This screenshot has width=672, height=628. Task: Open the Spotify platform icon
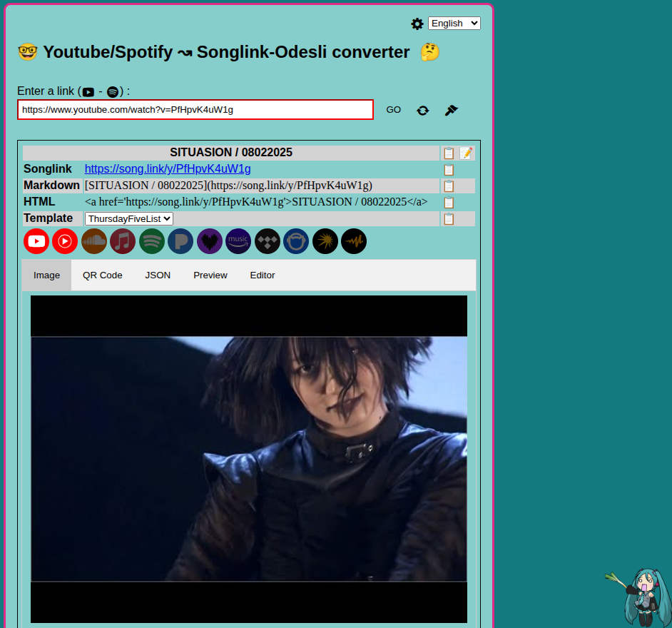click(x=152, y=241)
